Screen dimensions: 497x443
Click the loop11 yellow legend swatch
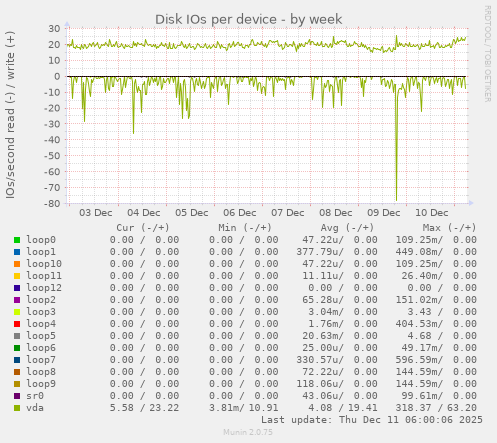[x=17, y=276]
